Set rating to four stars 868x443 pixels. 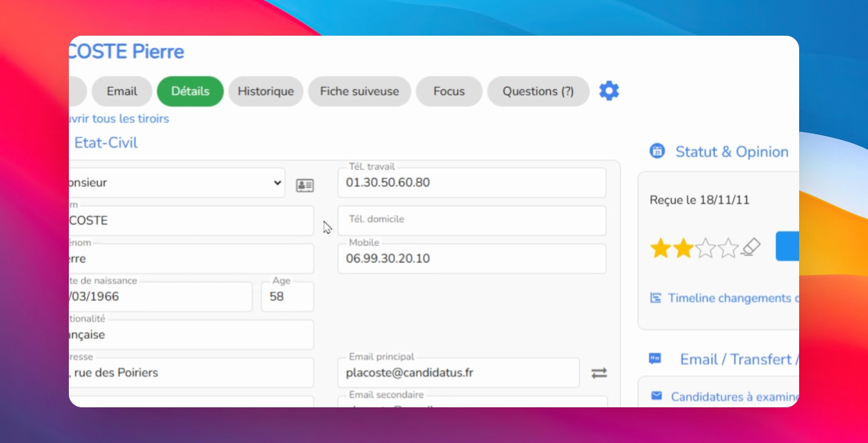[728, 249]
